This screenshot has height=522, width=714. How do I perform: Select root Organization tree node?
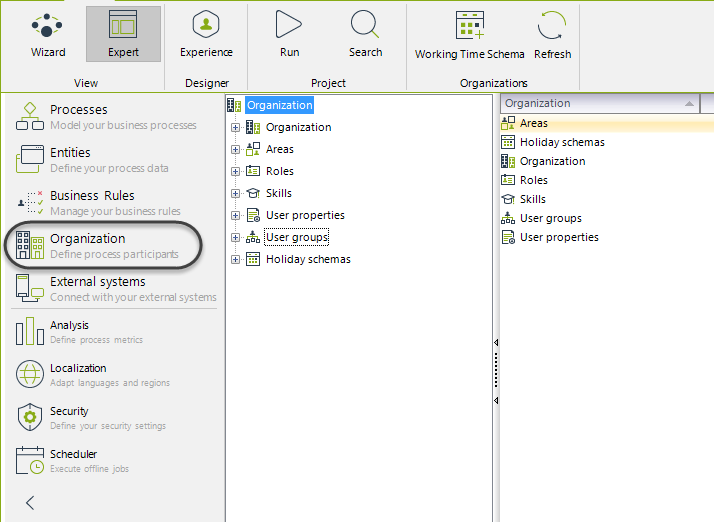tap(280, 105)
